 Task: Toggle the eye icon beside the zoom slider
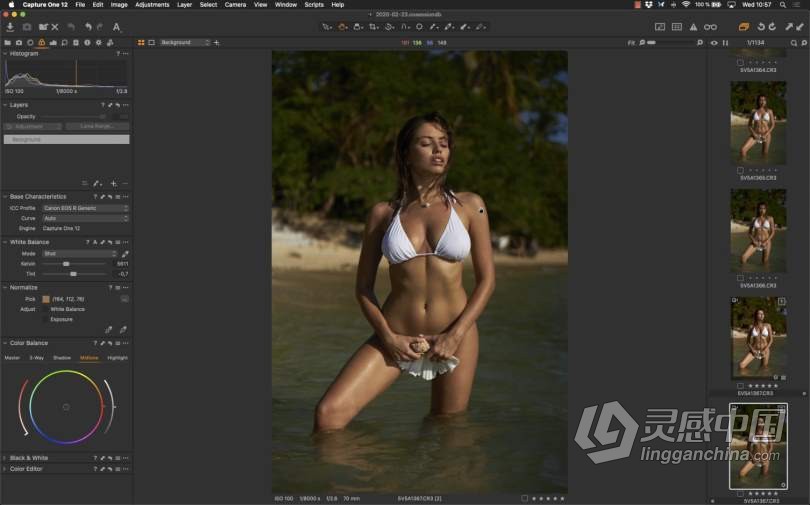click(x=714, y=43)
